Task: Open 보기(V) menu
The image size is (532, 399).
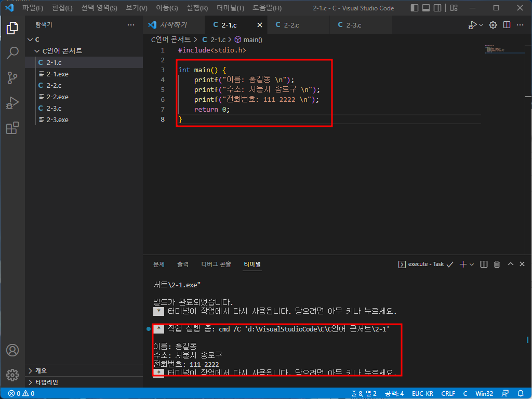Action: pyautogui.click(x=137, y=8)
